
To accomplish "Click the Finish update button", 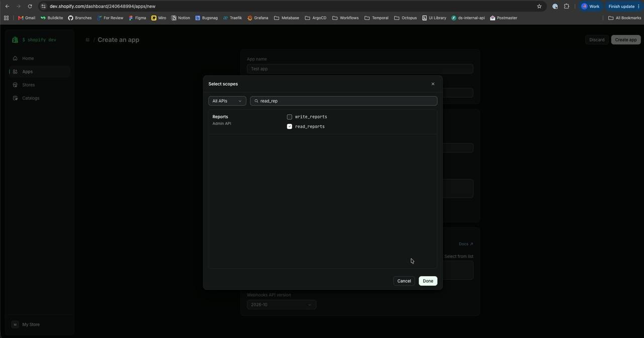I will coord(624,7).
